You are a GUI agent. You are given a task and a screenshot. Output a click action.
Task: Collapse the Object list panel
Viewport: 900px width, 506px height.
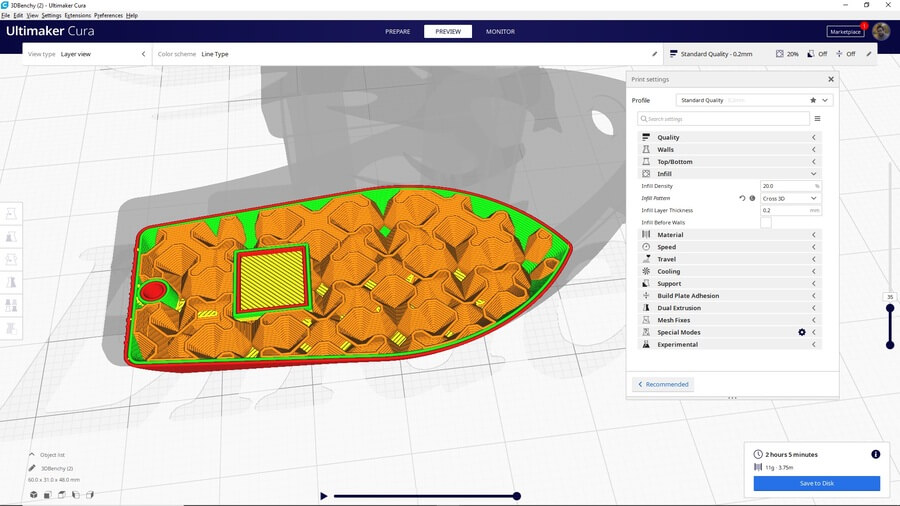pos(32,454)
